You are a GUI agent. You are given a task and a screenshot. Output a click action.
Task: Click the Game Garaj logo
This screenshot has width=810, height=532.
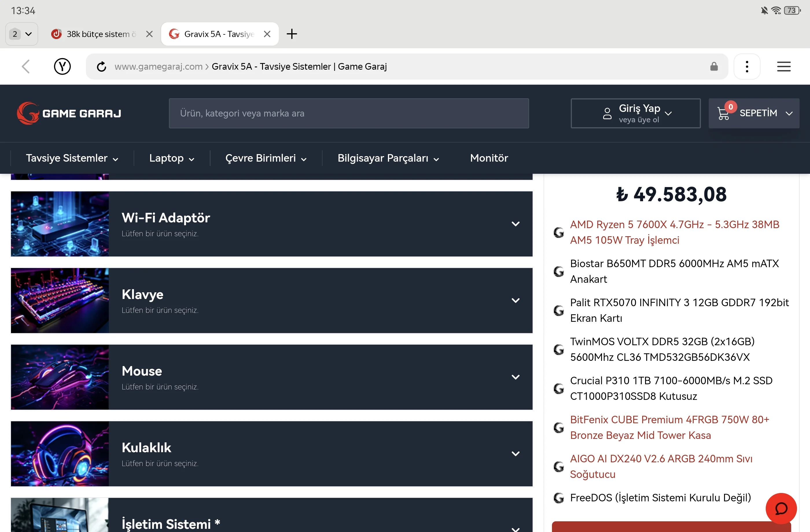[x=69, y=113]
